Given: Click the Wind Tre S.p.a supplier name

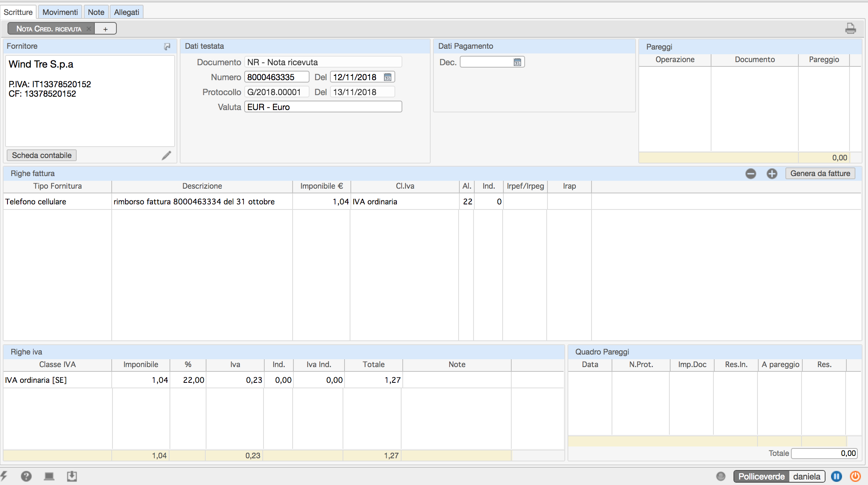Looking at the screenshot, I should (x=41, y=64).
